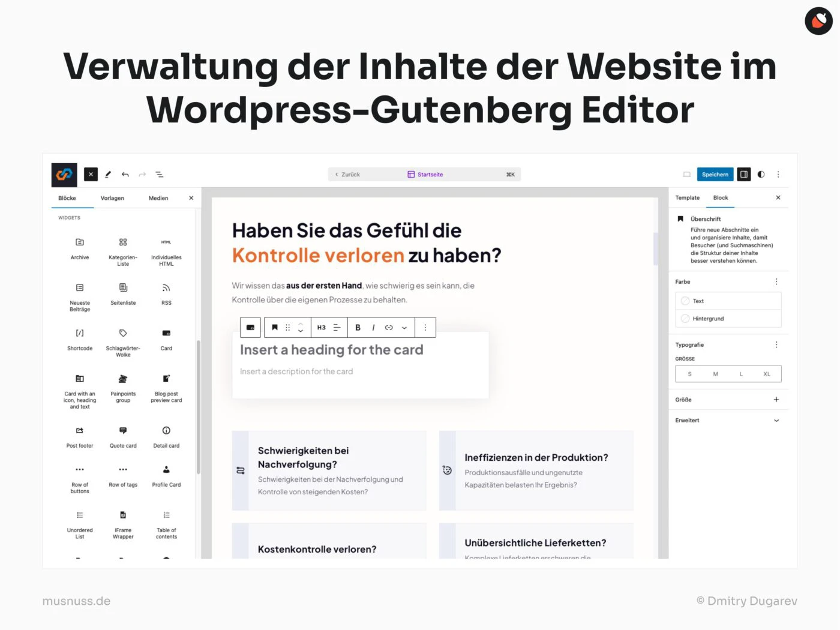Image resolution: width=840 pixels, height=630 pixels.
Task: Undo the last change
Action: [125, 175]
